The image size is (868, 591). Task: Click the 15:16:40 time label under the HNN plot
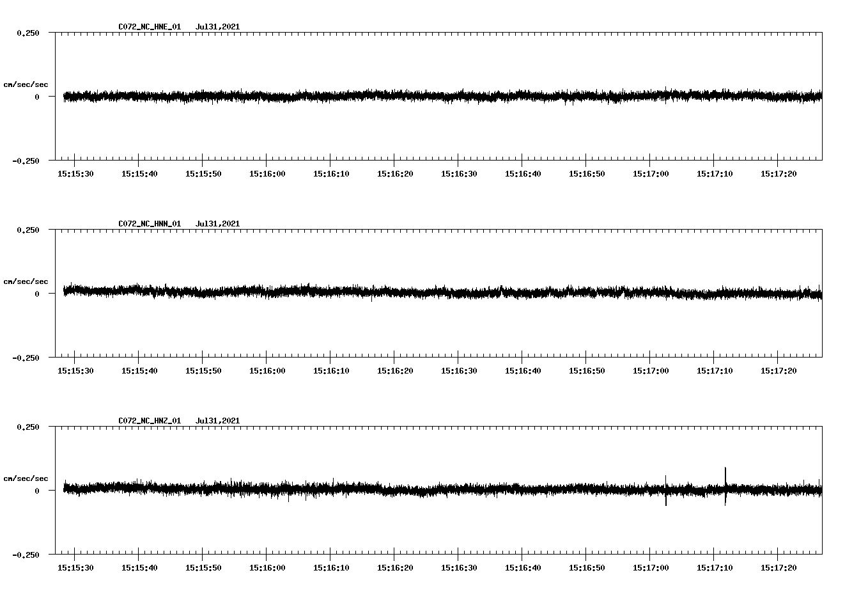523,371
